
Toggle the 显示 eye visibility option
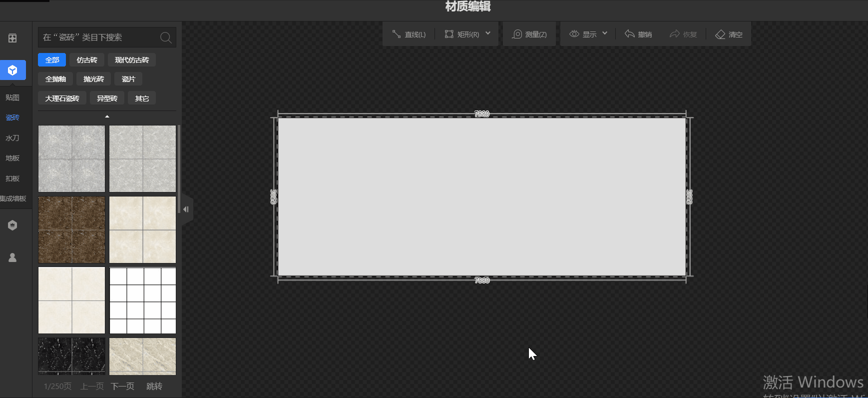click(x=583, y=34)
